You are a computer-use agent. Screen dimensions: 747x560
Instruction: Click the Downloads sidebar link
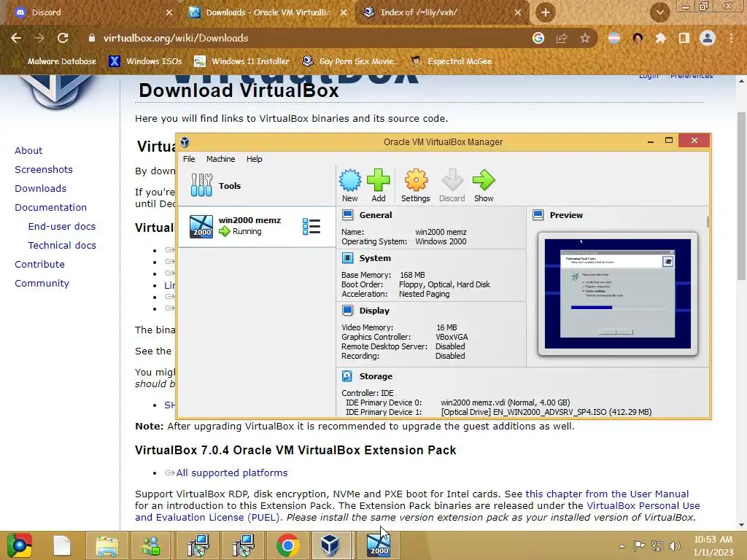[x=41, y=189]
